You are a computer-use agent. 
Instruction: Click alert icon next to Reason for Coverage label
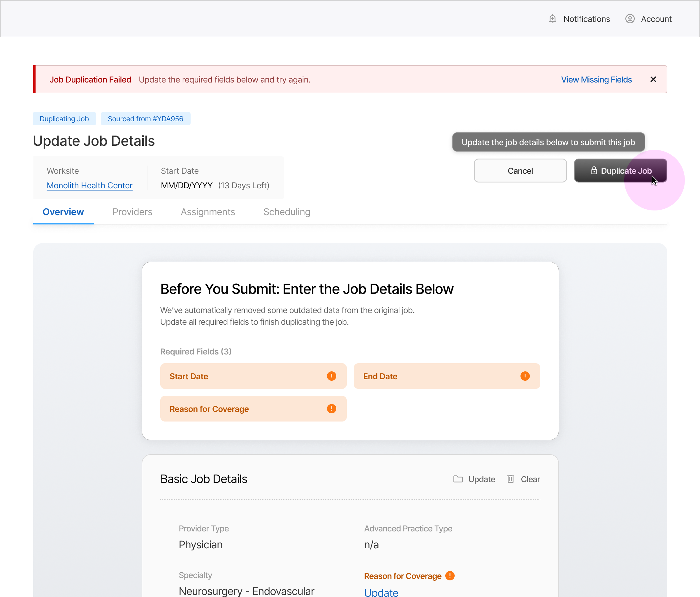click(450, 576)
